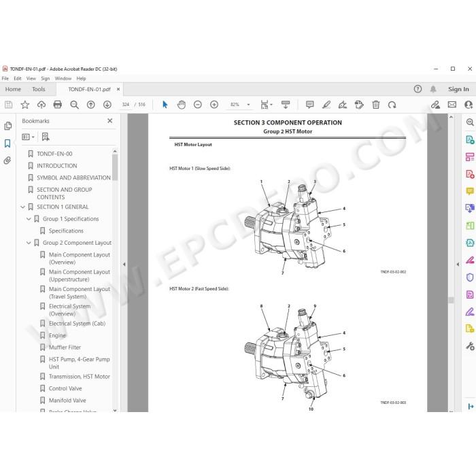476x476 pixels.
Task: Select the highlight text pen tool
Action: tap(326, 105)
